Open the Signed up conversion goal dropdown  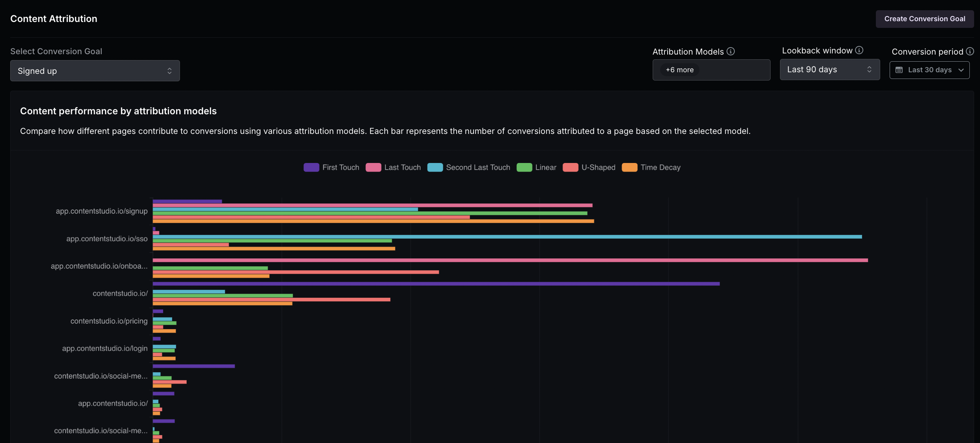pos(95,71)
